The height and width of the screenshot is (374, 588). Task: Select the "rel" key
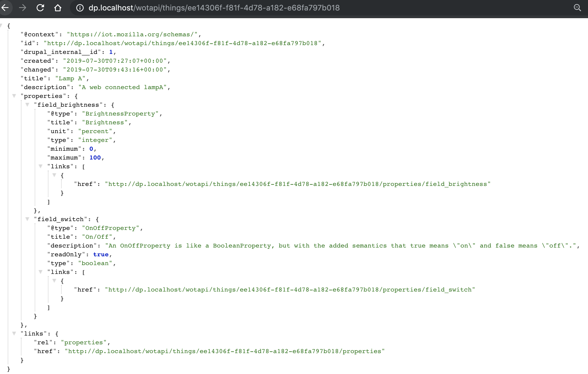43,342
